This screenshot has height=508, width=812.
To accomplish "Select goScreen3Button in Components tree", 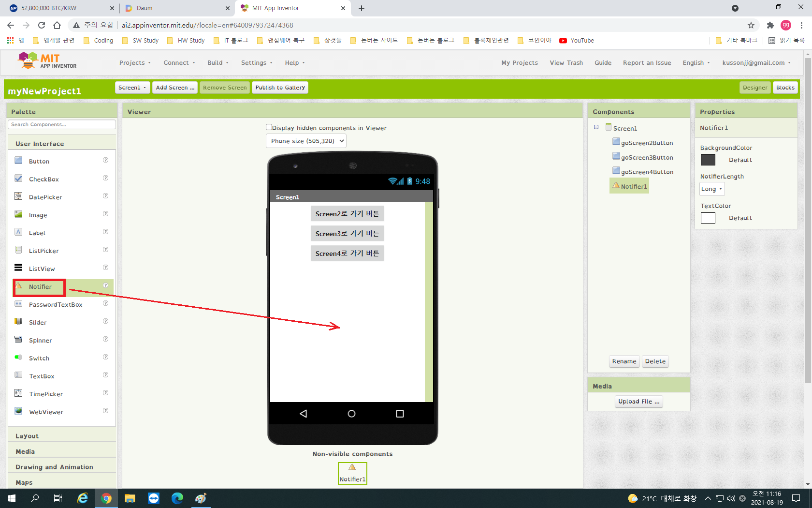I will click(647, 157).
